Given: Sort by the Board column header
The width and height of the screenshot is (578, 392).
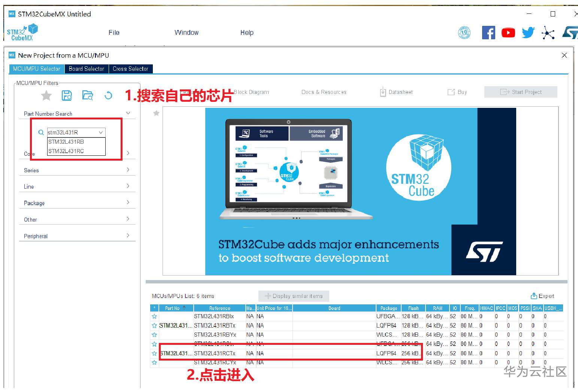Looking at the screenshot, I should [334, 308].
